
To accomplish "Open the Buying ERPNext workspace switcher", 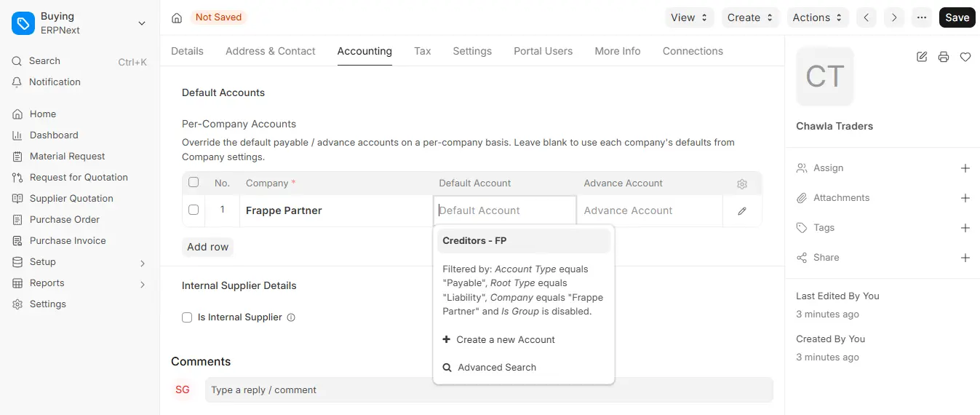I will [x=79, y=23].
